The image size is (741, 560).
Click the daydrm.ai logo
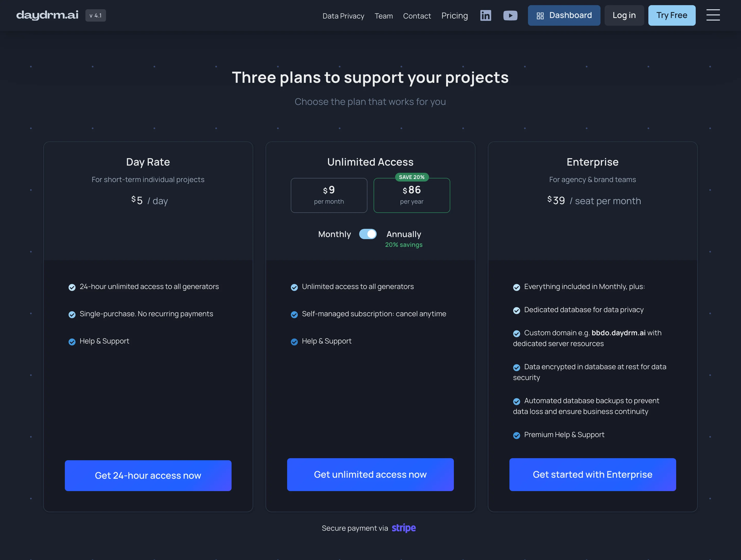[x=47, y=15]
